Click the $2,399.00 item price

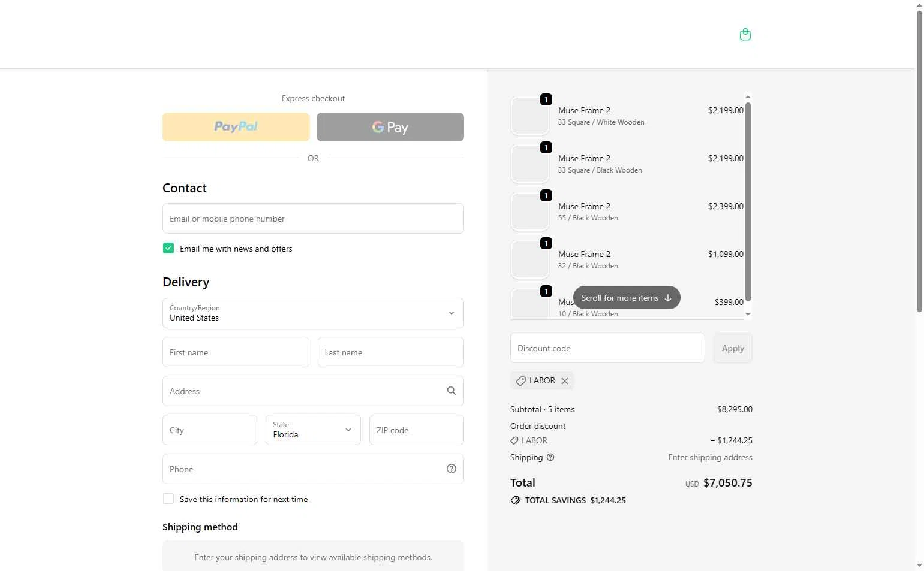[726, 206]
